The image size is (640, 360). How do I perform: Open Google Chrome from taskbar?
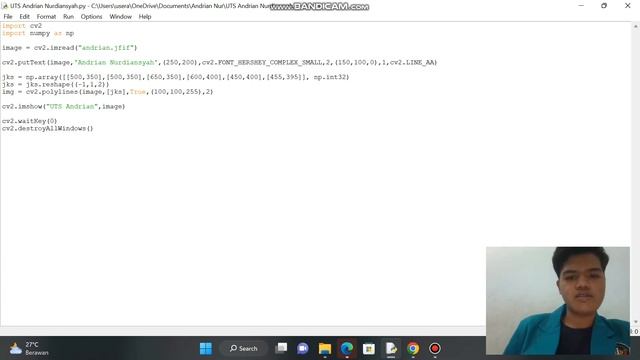click(413, 348)
